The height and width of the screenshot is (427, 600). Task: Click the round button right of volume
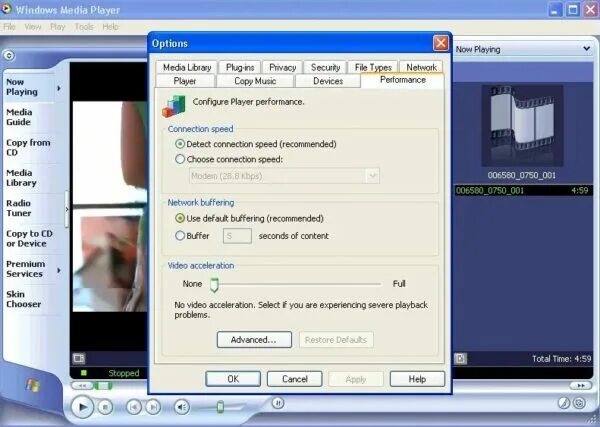point(278,403)
